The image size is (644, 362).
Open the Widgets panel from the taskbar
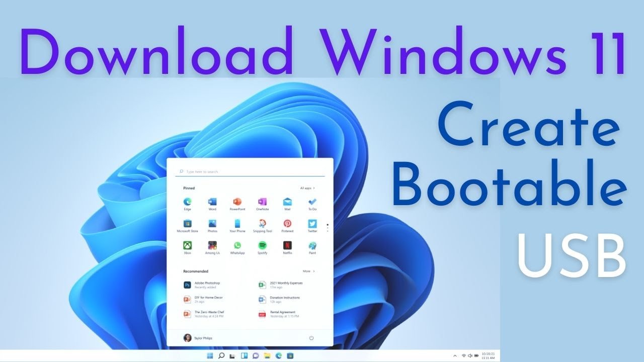(245, 356)
